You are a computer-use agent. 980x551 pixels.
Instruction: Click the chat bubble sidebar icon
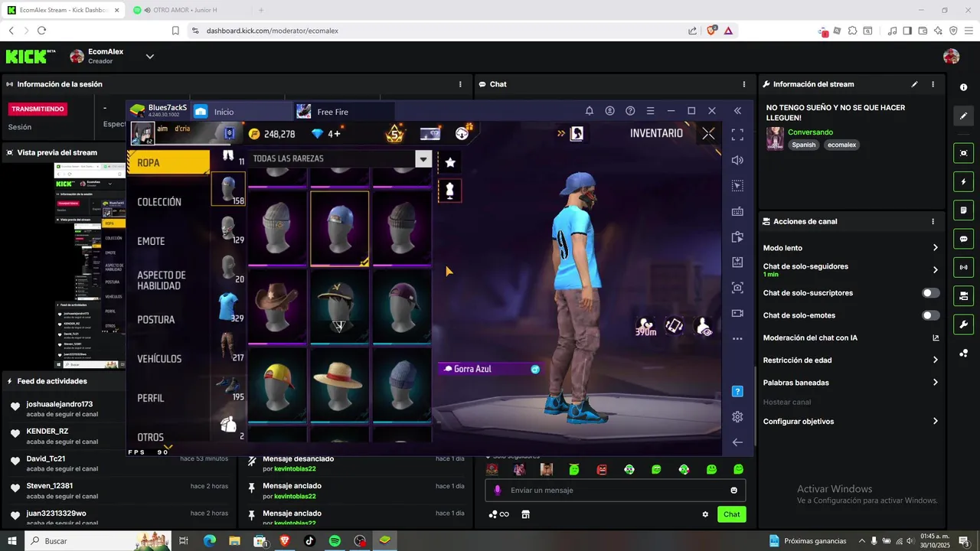964,239
